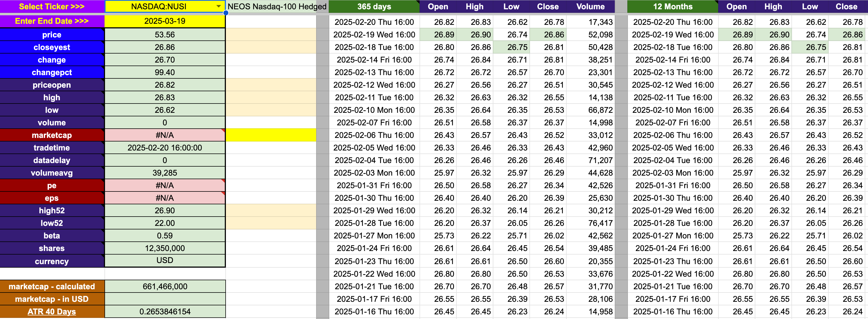Click the first Open column header
The width and height of the screenshot is (868, 319).
[x=438, y=6]
